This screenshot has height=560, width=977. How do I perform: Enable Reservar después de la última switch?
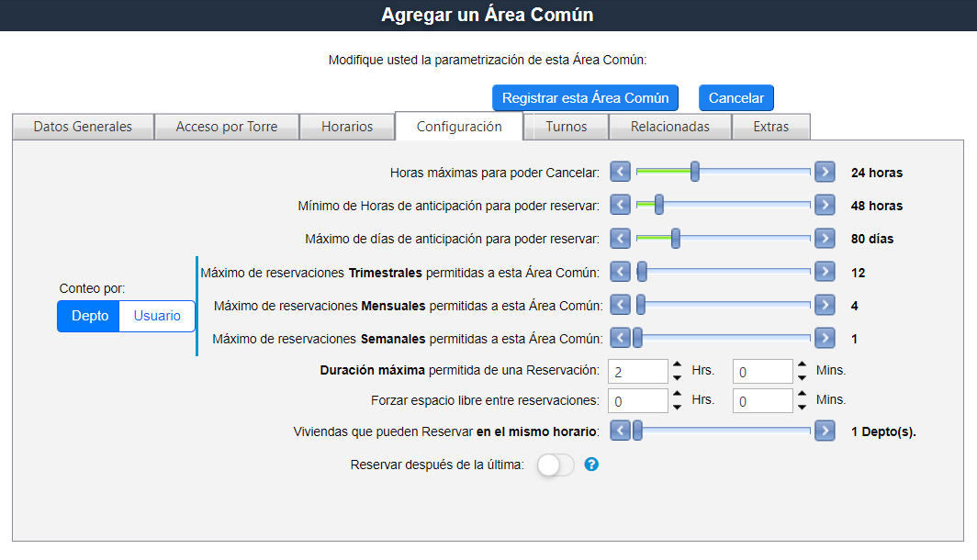click(555, 465)
